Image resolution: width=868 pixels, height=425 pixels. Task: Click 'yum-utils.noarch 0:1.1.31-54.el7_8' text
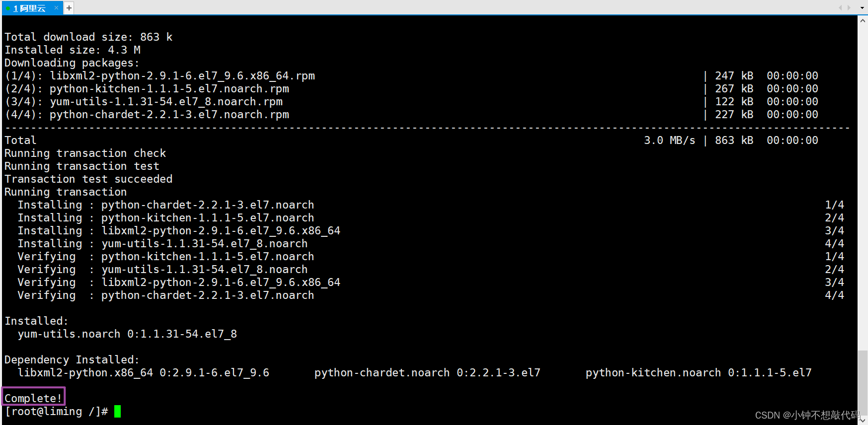pyautogui.click(x=127, y=334)
